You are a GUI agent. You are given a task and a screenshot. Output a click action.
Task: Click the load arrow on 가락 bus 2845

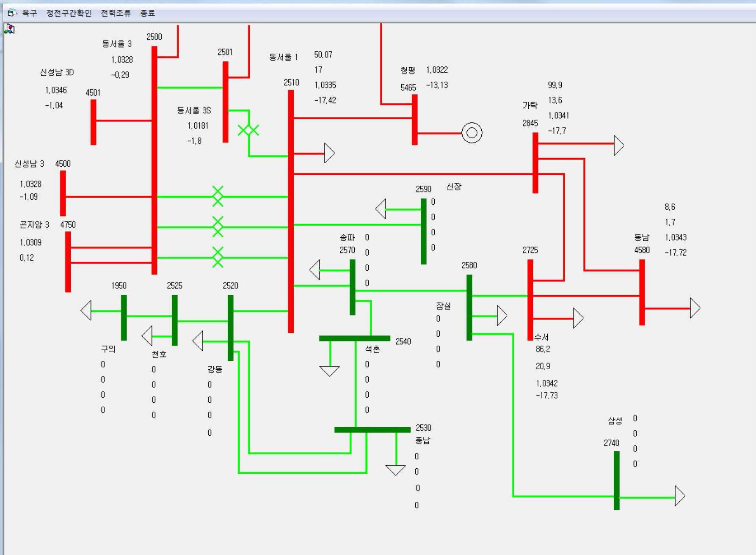coord(619,145)
